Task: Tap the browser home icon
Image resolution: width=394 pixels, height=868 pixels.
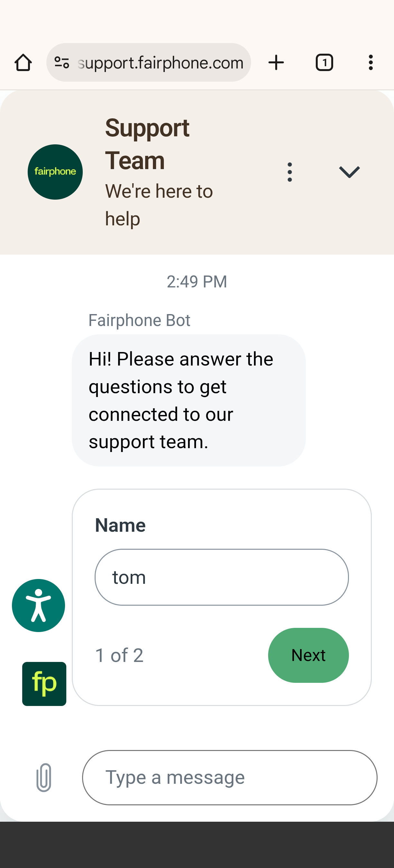Action: 23,63
